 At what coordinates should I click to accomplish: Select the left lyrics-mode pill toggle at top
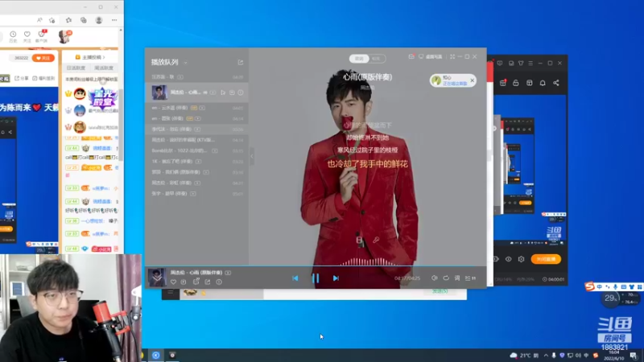(359, 59)
